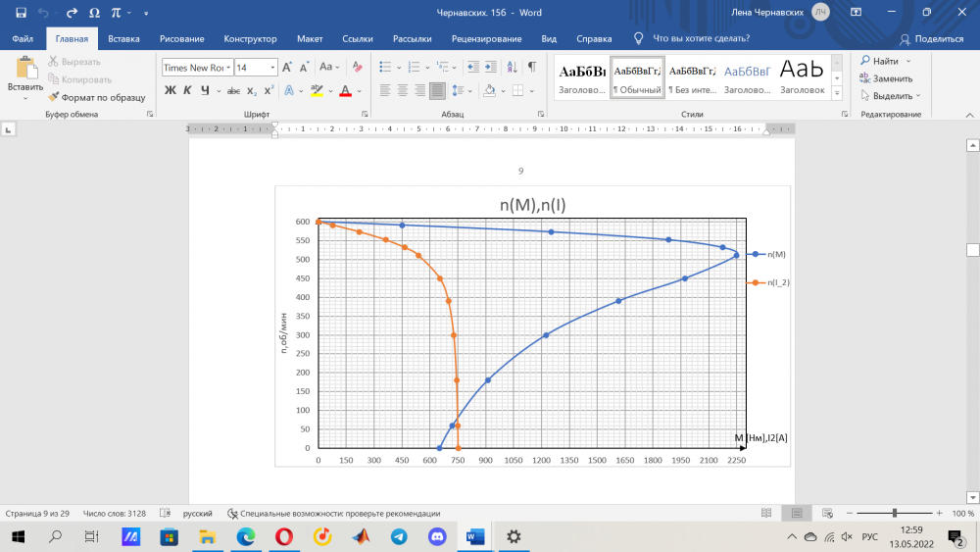Open the font size dropdown showing 14
Screen dimensions: 980x552
272,68
